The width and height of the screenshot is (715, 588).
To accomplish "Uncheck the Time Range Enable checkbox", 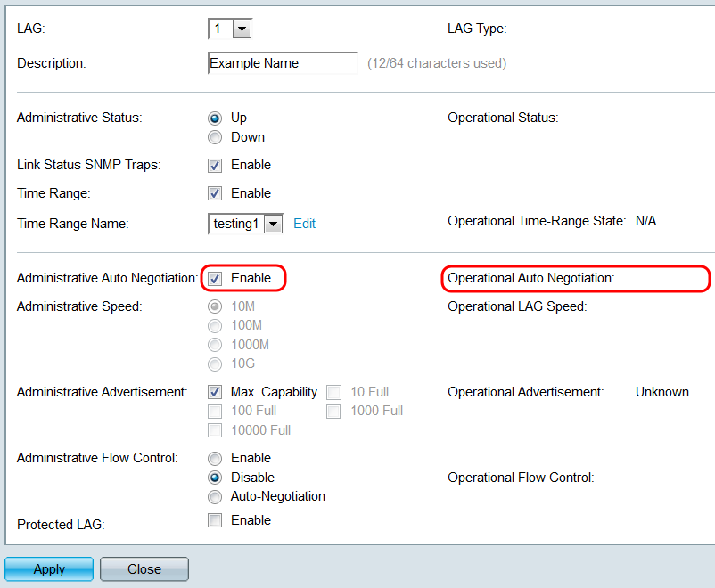I will pos(215,193).
